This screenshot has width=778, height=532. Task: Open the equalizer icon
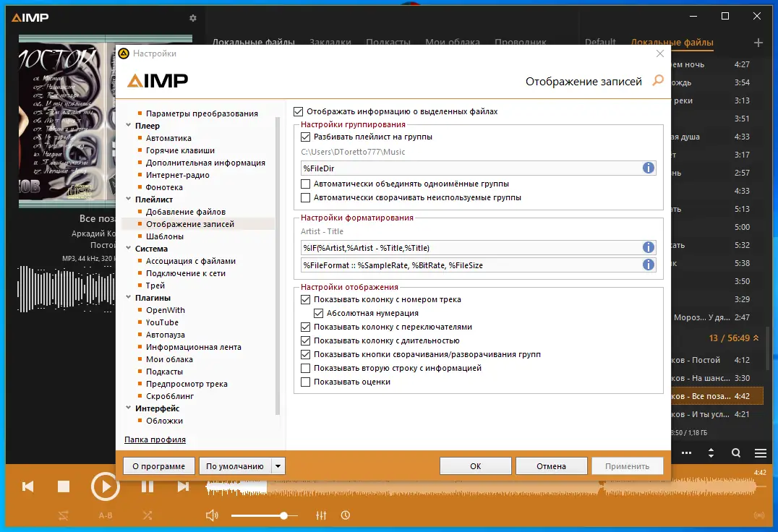click(x=321, y=515)
